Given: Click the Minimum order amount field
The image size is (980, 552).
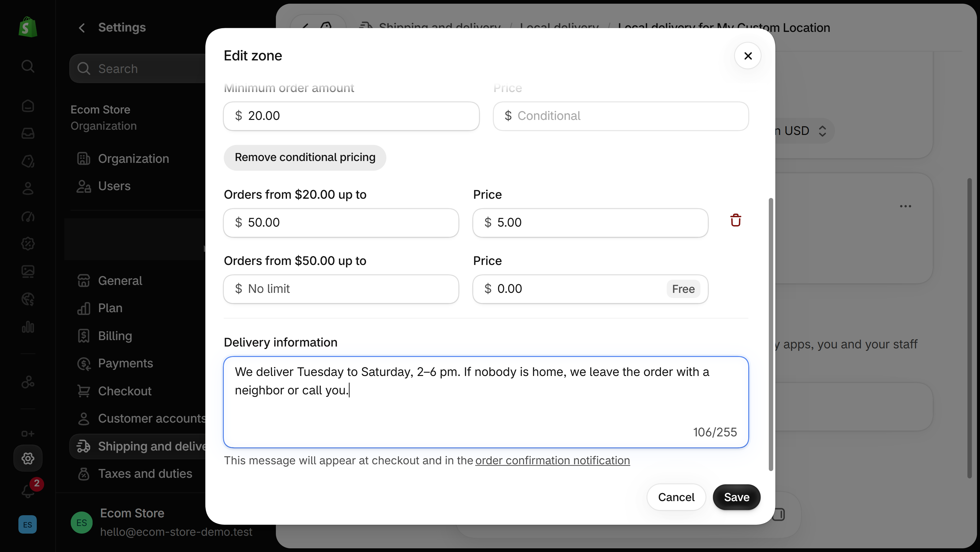Looking at the screenshot, I should tap(351, 116).
